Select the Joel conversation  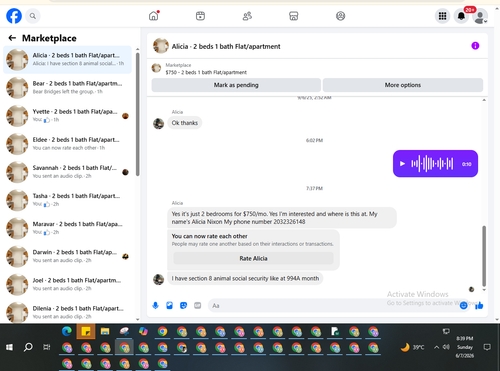pos(67,284)
